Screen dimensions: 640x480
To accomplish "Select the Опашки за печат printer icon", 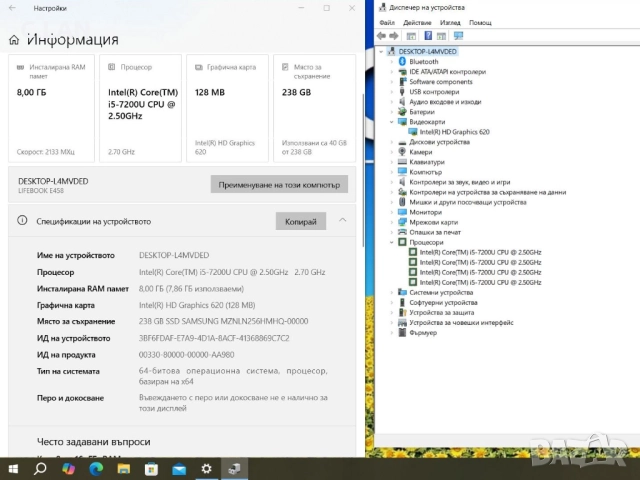I will (402, 232).
